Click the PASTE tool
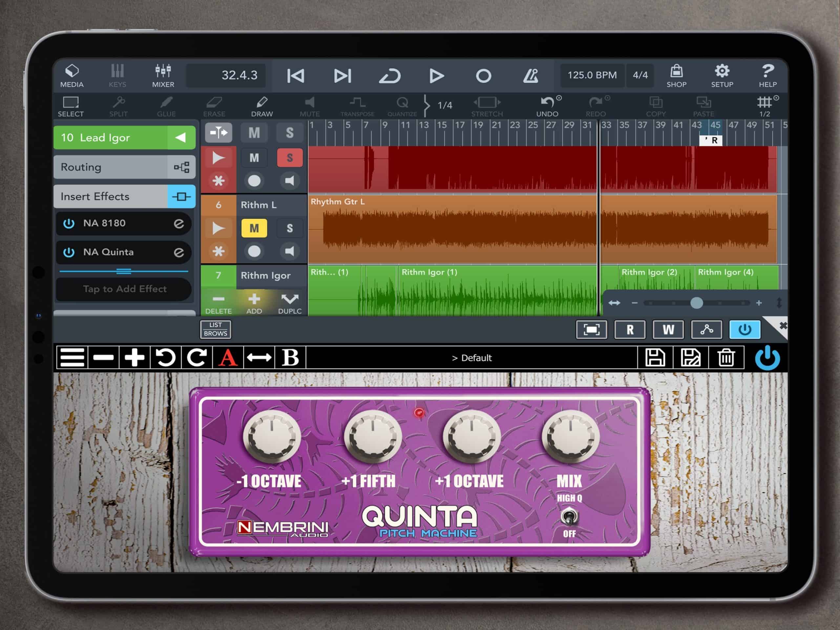840x630 pixels. pos(704,106)
